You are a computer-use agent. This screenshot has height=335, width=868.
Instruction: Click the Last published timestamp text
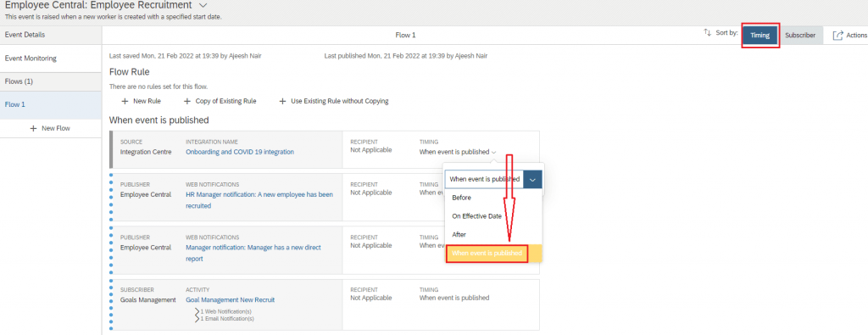point(406,56)
